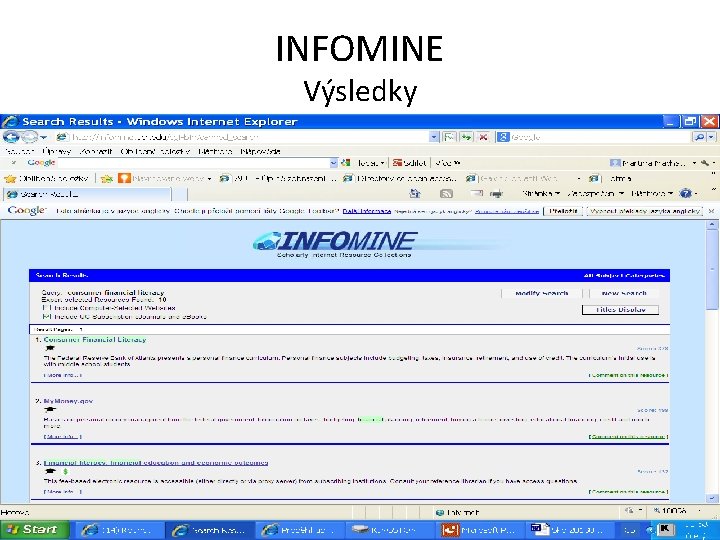
Task: Click the page scrollbar up arrow
Action: tap(712, 225)
